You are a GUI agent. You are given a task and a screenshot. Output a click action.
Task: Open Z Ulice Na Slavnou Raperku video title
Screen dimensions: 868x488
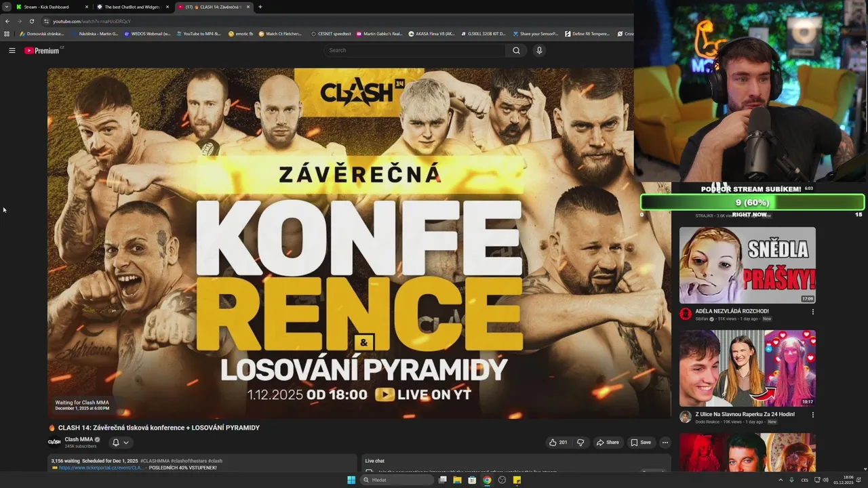click(x=745, y=414)
